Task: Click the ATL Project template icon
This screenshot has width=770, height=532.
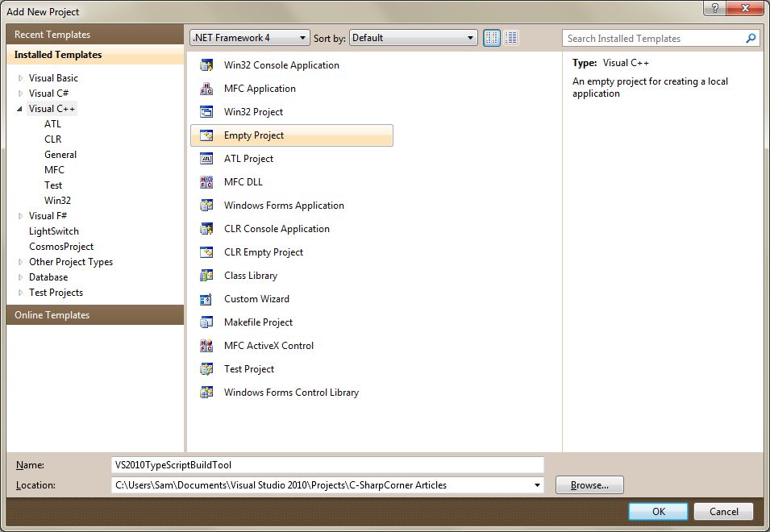Action: pos(206,159)
